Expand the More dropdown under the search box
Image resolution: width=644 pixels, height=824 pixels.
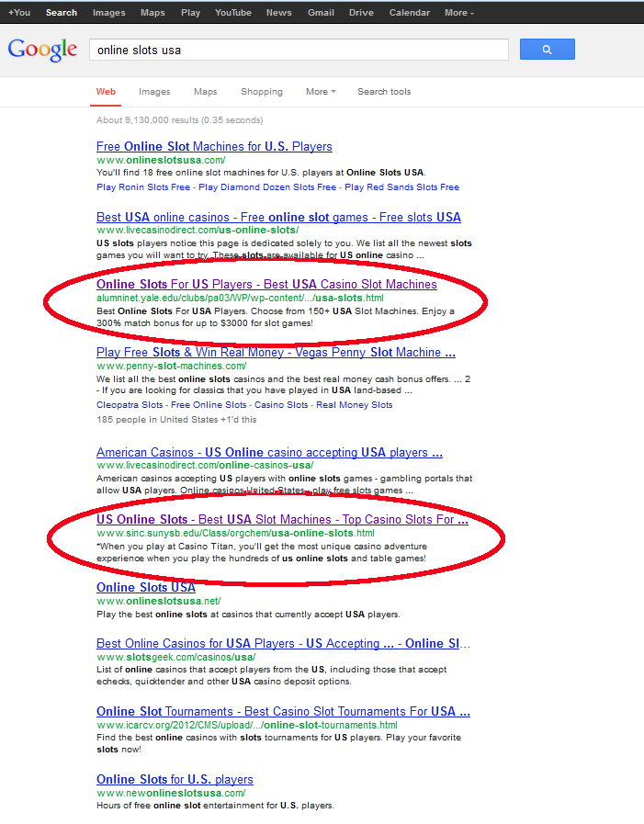tap(320, 92)
